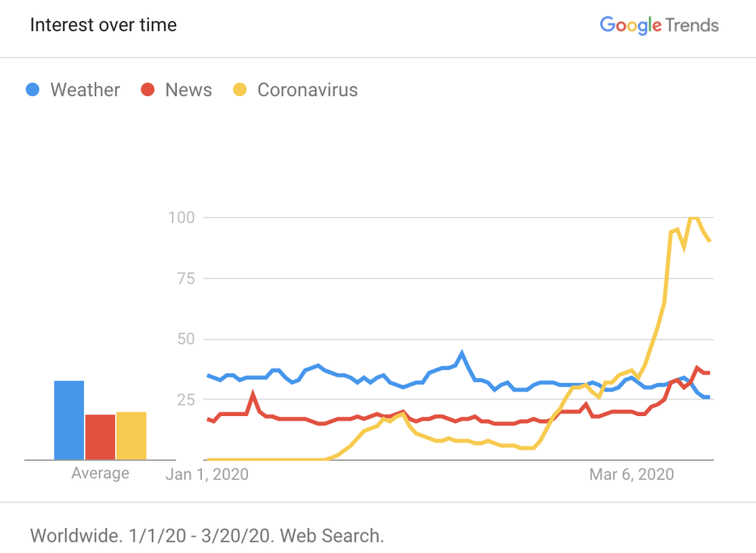Select the Coronavirus legend label
Viewport: 756px width, 553px height.
point(307,90)
